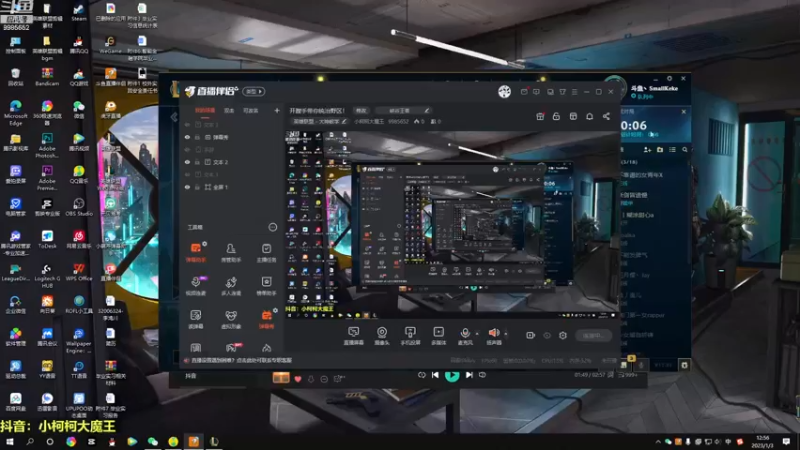Open the 多人连麦 tool icon

[231, 286]
